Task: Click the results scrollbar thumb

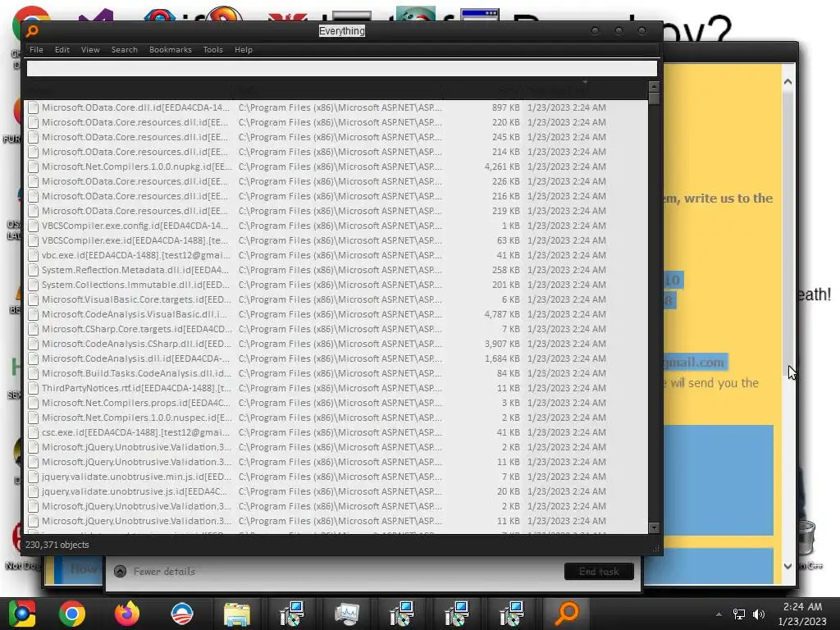Action: tap(654, 98)
